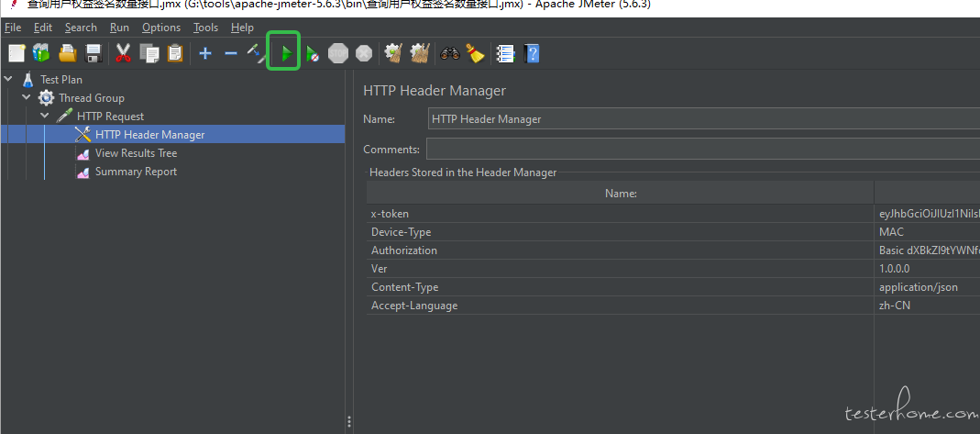
Task: Collapse the Test Plan tree node
Action: 8,80
